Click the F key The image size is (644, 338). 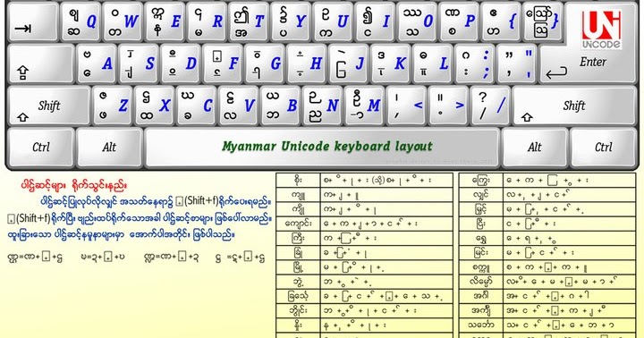click(223, 64)
